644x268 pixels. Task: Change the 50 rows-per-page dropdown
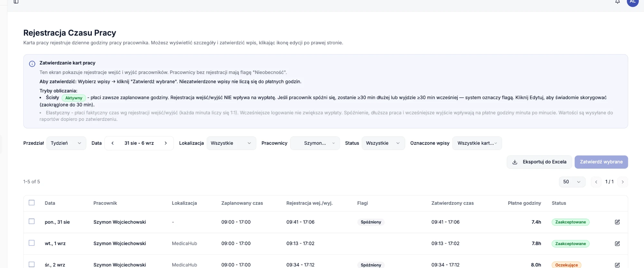click(x=572, y=182)
